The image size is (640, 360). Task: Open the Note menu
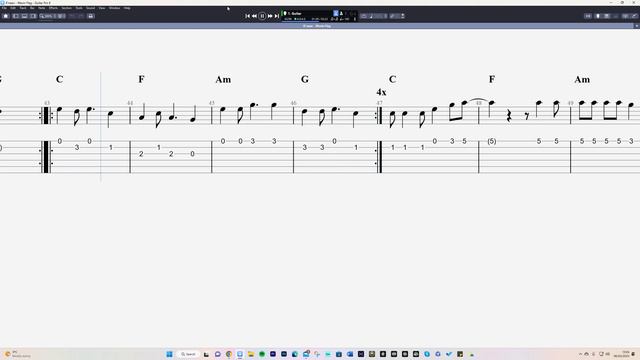pyautogui.click(x=42, y=8)
